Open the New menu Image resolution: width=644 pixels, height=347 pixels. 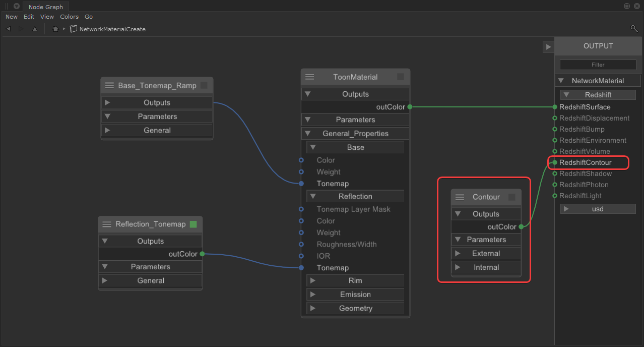coord(12,17)
